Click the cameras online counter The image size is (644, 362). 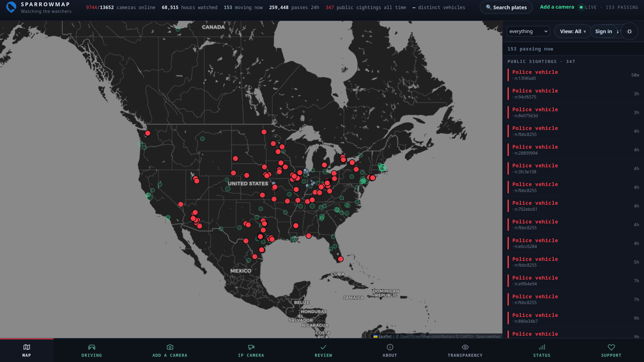121,7
